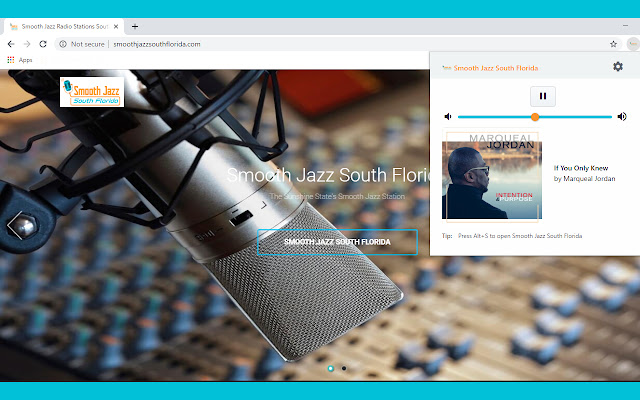Screen dimensions: 640x400
Task: Click the Smooth Jazz South Florida popup title
Action: [496, 68]
